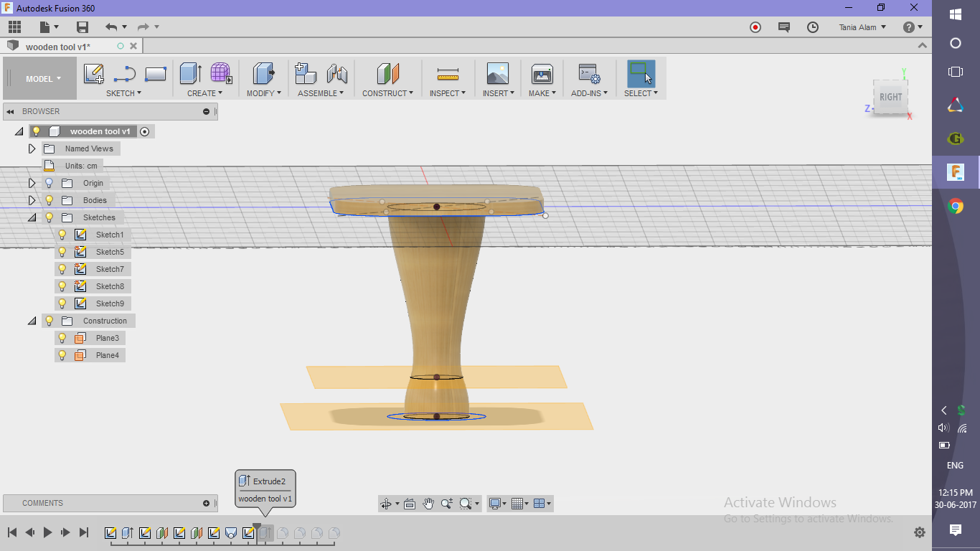Switch to the wooden tool v1* document tab
This screenshot has width=980, height=551.
click(x=72, y=47)
